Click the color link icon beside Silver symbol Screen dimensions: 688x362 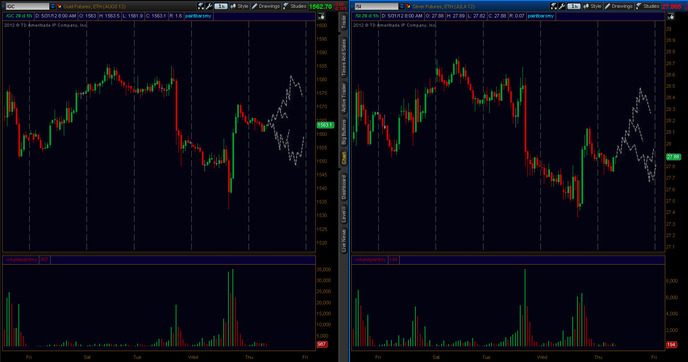tap(408, 6)
